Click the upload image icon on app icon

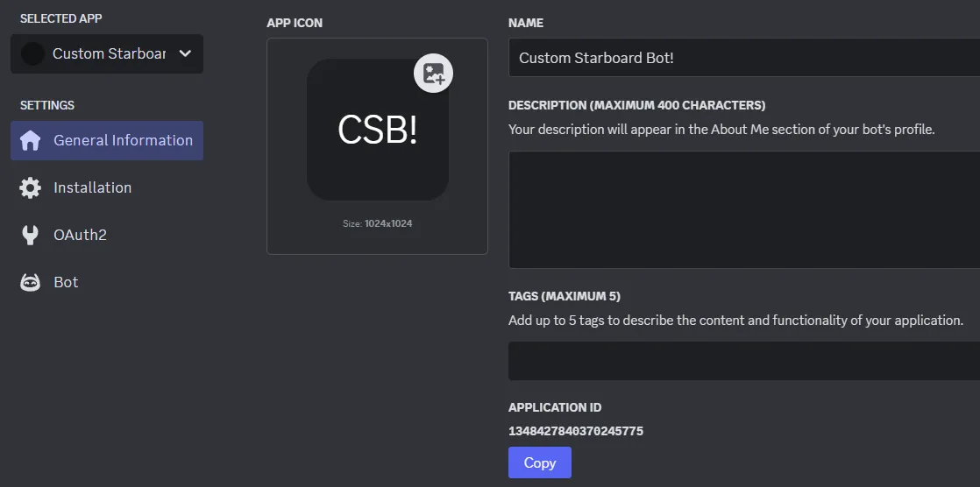click(433, 74)
